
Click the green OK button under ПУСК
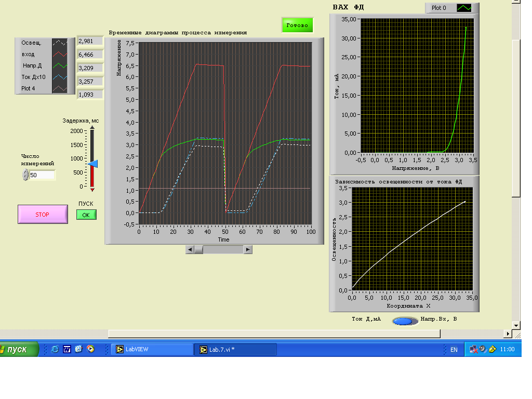click(x=86, y=215)
